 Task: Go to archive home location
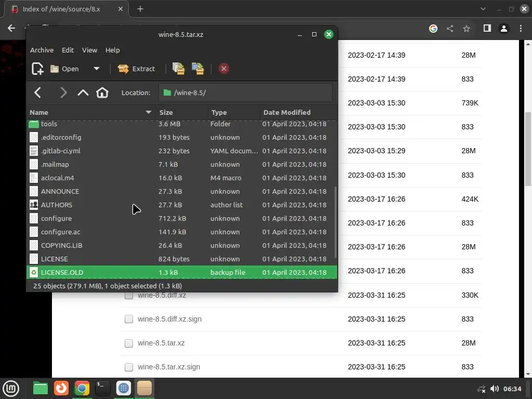(x=102, y=92)
